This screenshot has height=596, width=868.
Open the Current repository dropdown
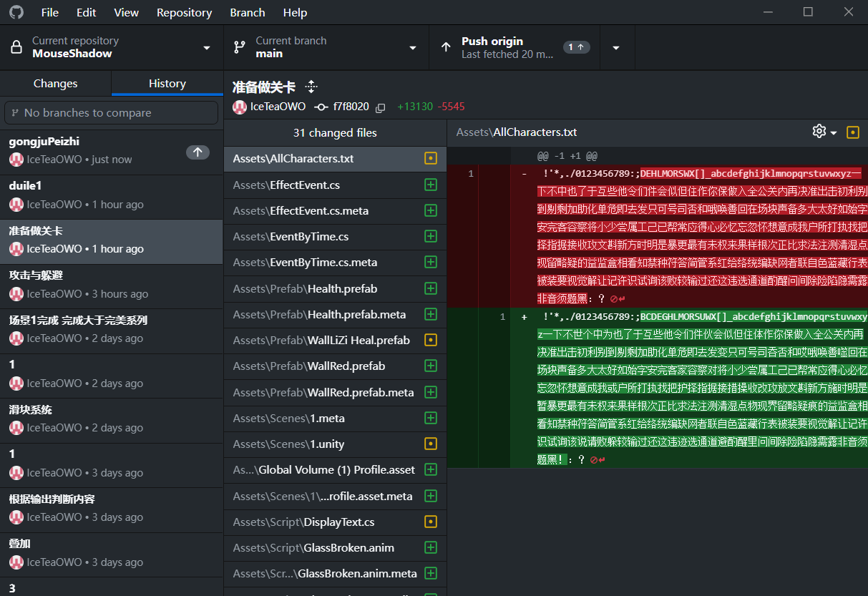pos(112,47)
